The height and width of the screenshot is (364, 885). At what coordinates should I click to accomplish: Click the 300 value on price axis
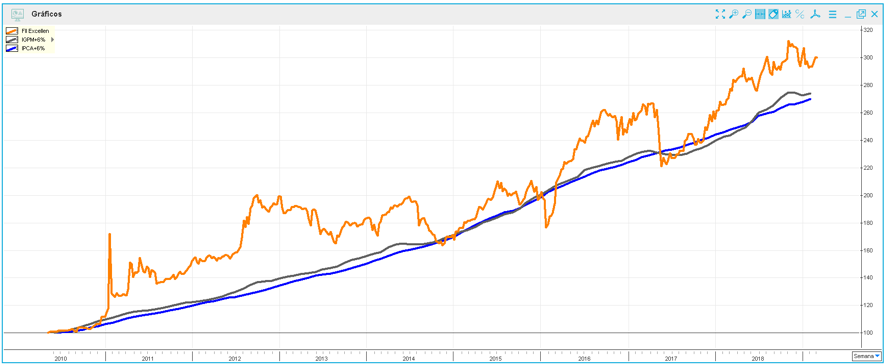coord(869,58)
